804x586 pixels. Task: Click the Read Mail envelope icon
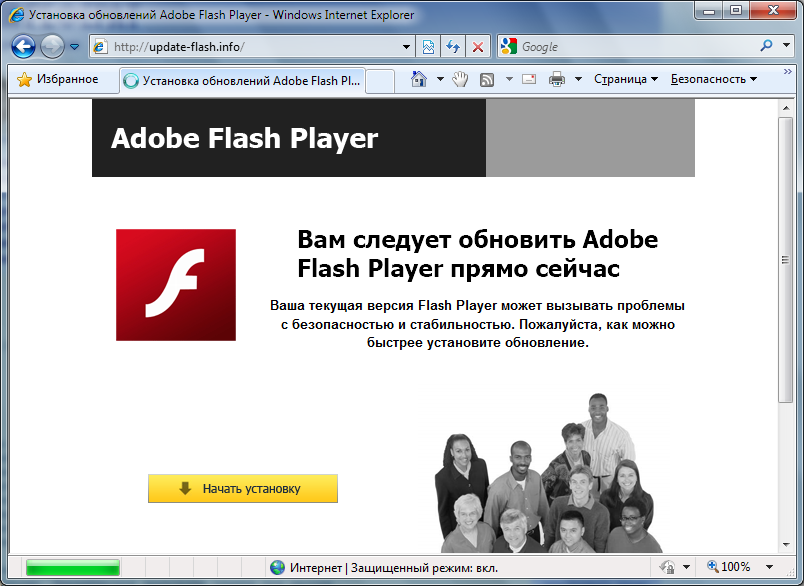[x=529, y=79]
